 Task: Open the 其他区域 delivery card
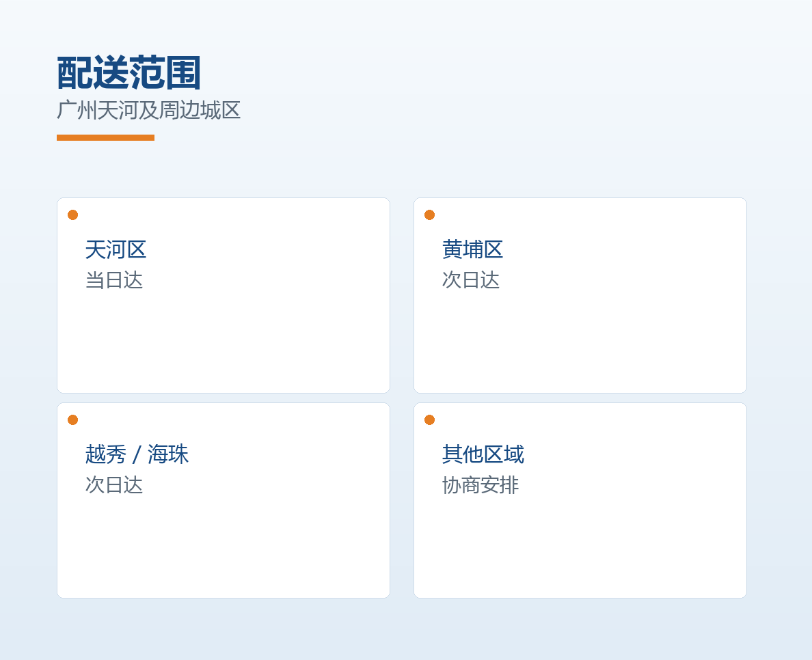pyautogui.click(x=580, y=500)
